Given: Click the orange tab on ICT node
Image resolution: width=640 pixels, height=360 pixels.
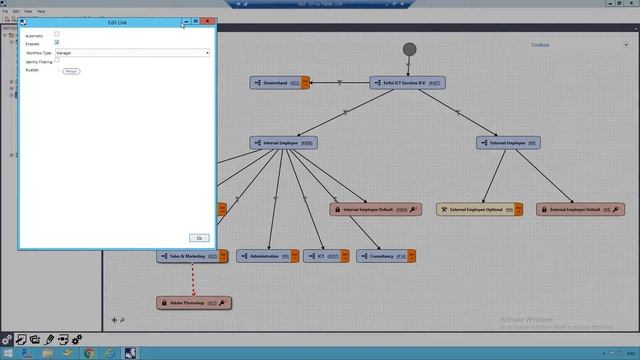Looking at the screenshot, I should click(345, 256).
